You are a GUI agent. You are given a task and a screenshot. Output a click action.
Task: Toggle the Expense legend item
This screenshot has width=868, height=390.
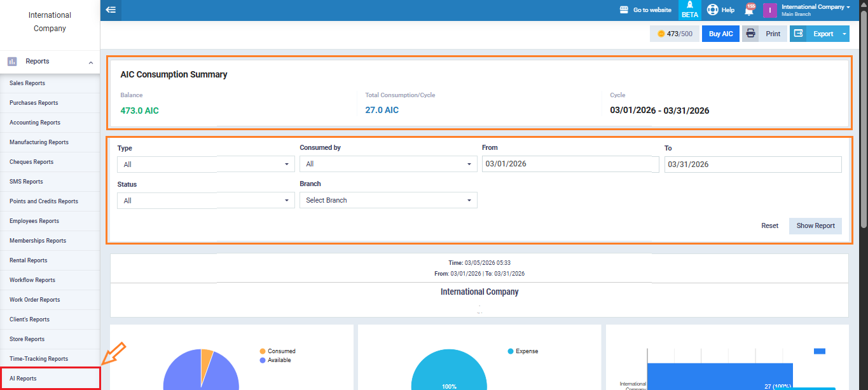click(x=523, y=351)
